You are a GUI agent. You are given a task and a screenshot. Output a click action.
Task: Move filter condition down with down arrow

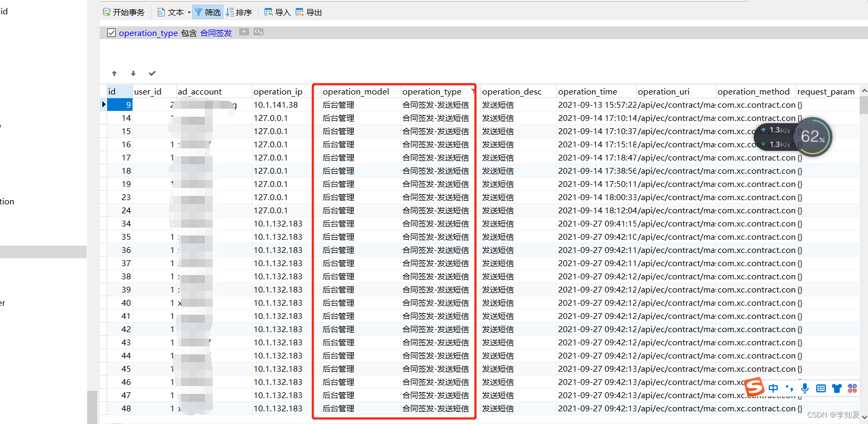133,73
